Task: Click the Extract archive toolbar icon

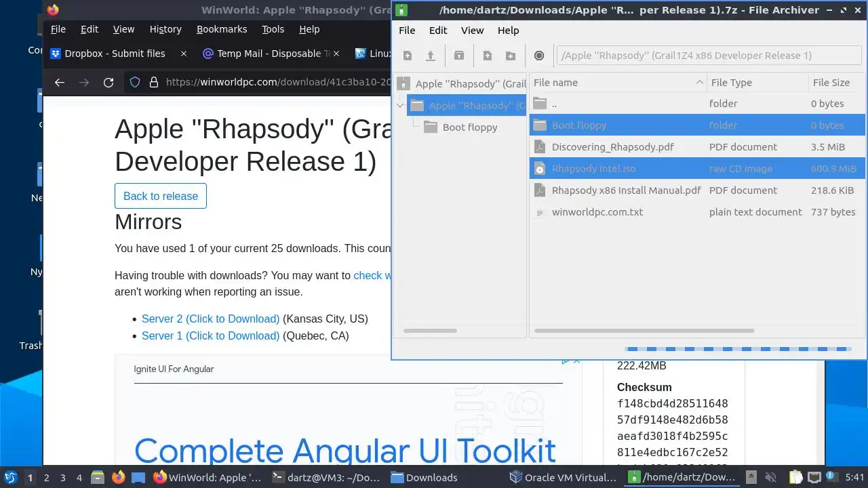Action: 459,56
